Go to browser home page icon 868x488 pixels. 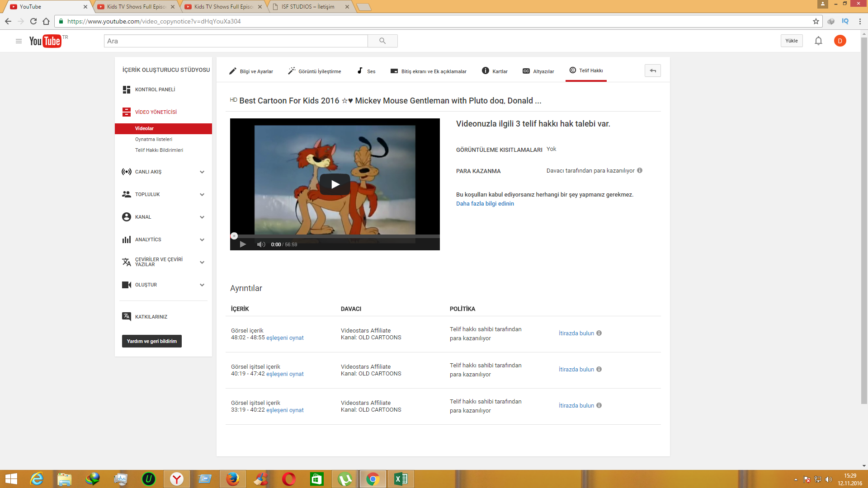46,21
